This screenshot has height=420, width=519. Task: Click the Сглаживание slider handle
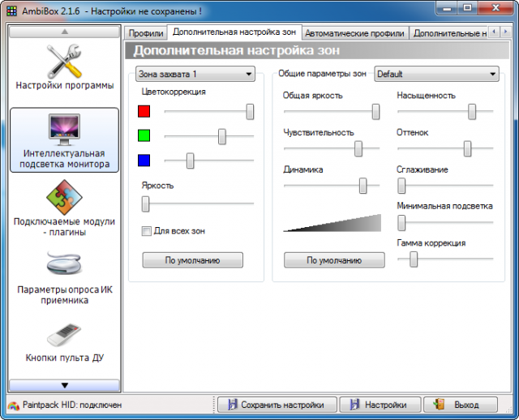tap(401, 186)
